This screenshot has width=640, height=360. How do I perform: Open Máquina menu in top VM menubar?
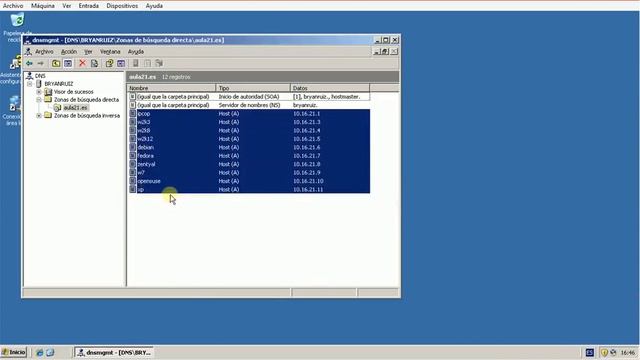43,6
